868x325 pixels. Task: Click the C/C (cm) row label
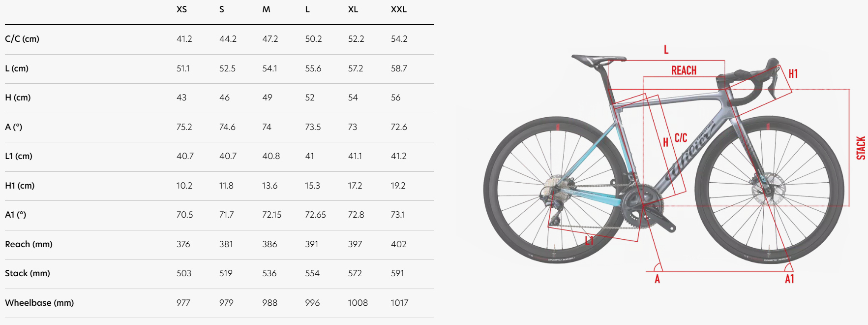[x=22, y=39]
